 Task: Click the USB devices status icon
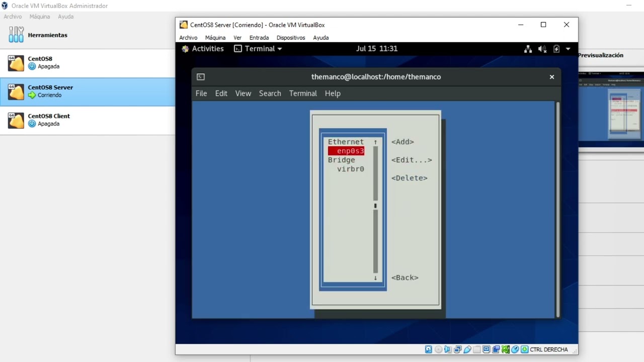pyautogui.click(x=467, y=349)
